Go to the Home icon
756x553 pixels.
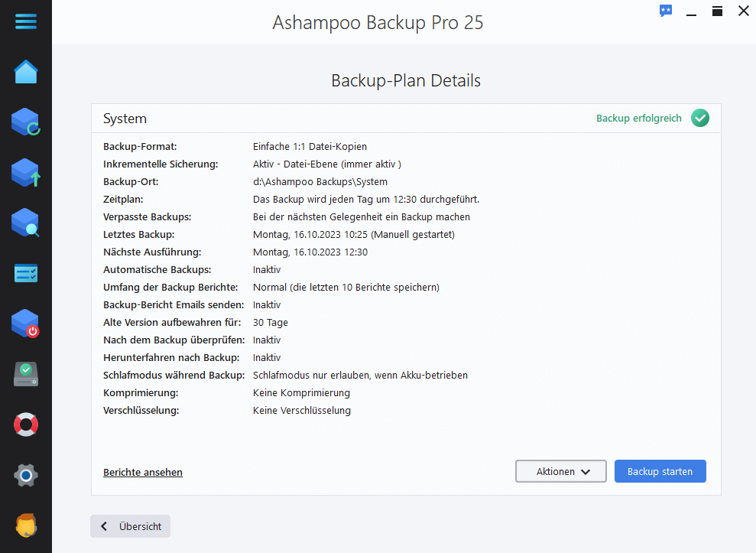(x=25, y=72)
